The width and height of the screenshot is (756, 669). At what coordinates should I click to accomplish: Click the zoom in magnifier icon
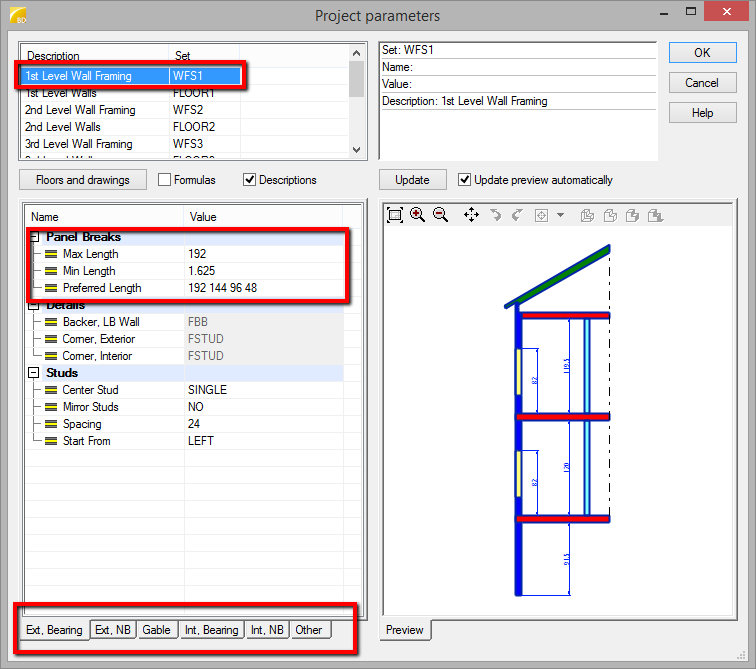click(x=418, y=215)
